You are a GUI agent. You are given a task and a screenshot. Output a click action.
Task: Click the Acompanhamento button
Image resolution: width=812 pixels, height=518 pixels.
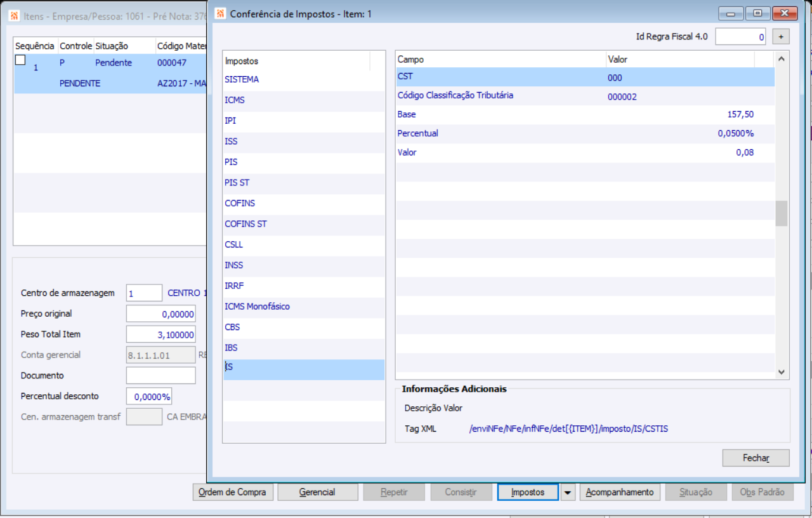tap(620, 492)
